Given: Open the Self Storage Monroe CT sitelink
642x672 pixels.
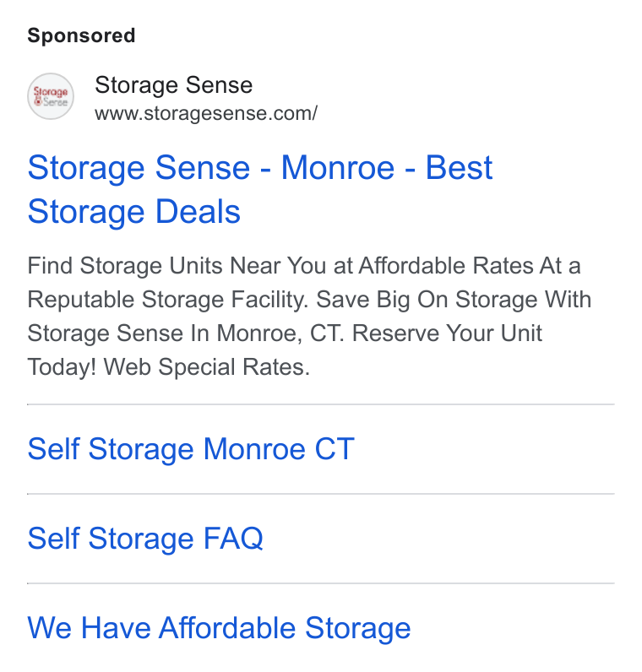Looking at the screenshot, I should 191,449.
